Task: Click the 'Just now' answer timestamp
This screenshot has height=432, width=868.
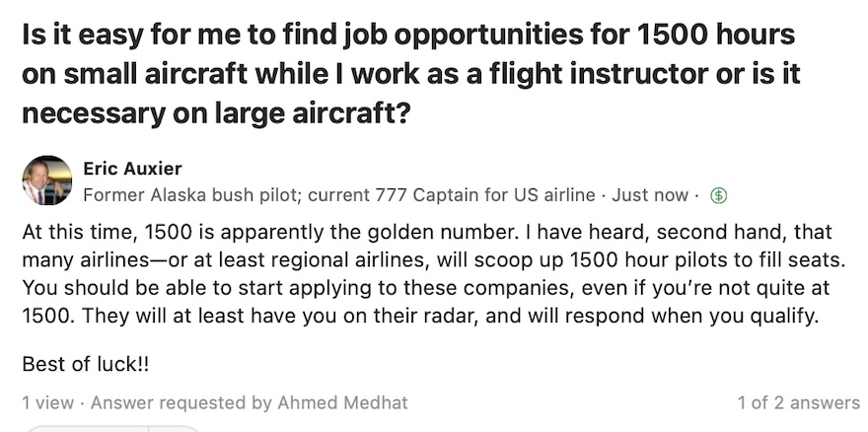Action: [650, 195]
